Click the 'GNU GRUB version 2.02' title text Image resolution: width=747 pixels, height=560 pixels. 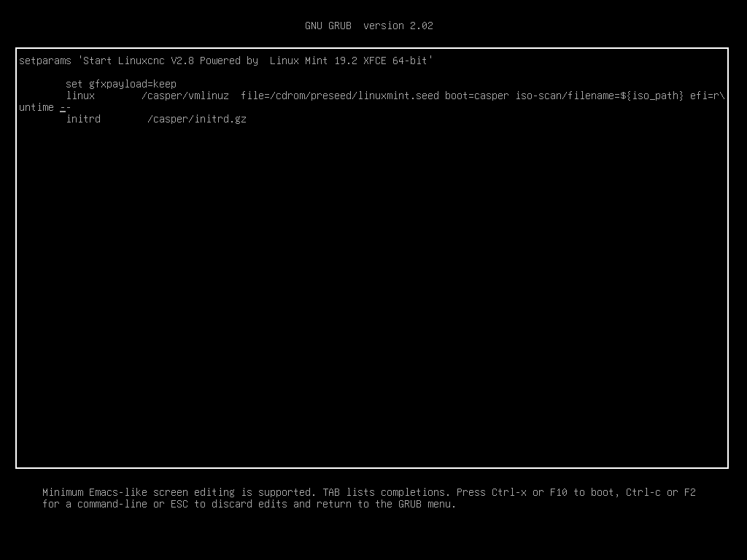click(x=368, y=26)
